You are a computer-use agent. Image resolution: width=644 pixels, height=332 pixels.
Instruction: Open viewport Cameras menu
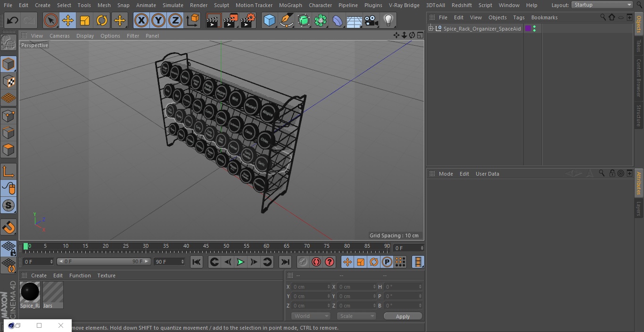click(x=59, y=36)
